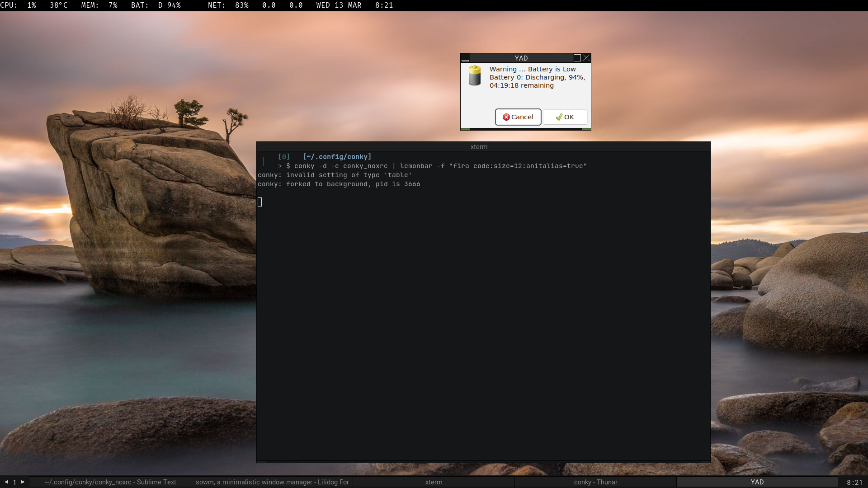
Task: Go to next workspace with right arrow
Action: click(x=23, y=482)
